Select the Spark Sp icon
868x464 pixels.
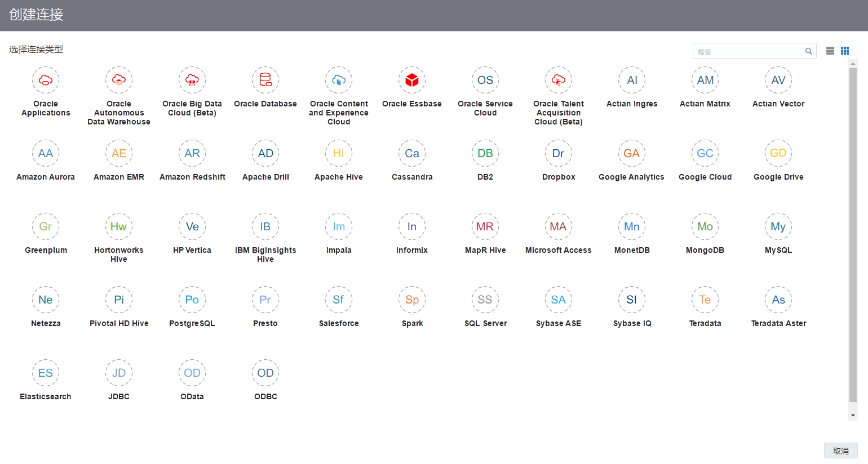(412, 300)
